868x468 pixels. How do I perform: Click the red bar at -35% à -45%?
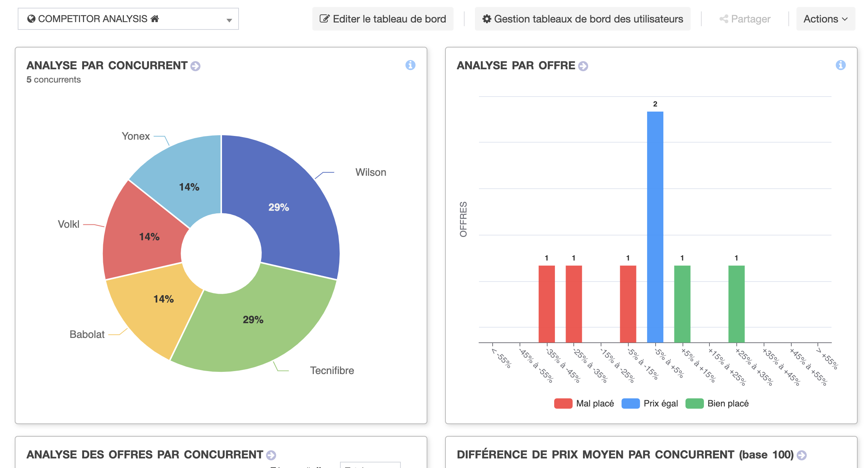[x=547, y=304]
